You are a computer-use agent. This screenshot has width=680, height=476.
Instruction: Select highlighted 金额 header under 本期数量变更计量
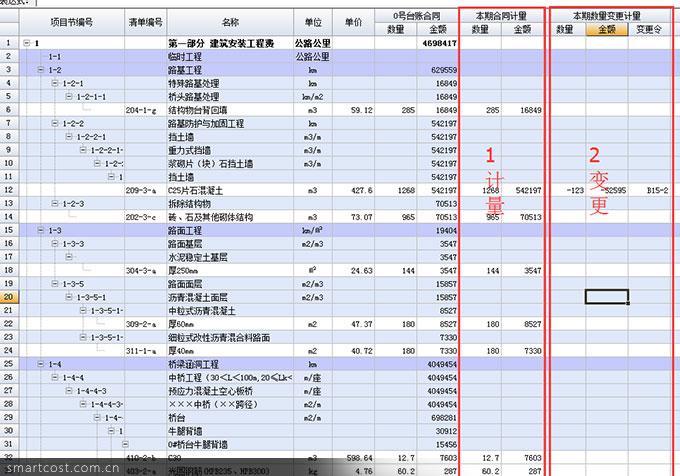(x=607, y=29)
